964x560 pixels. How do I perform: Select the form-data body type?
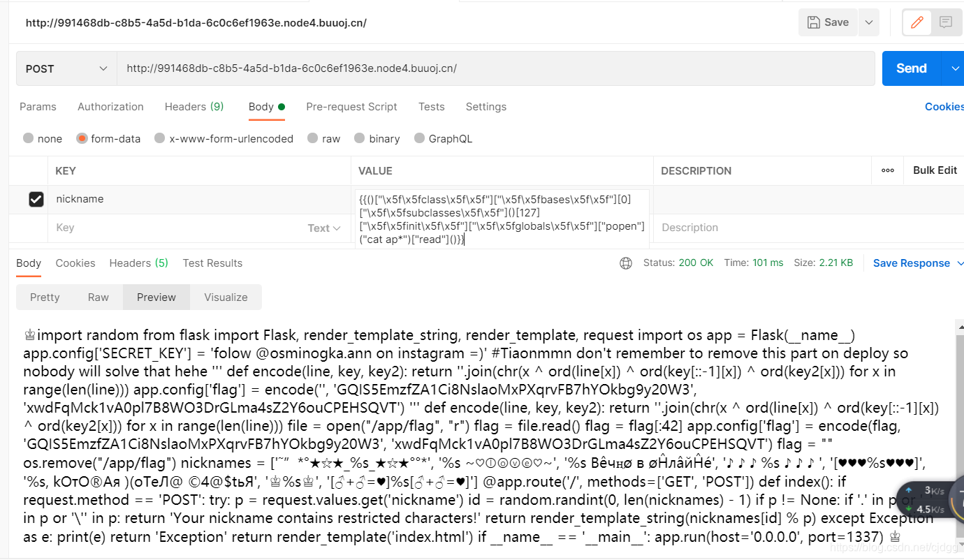click(108, 138)
